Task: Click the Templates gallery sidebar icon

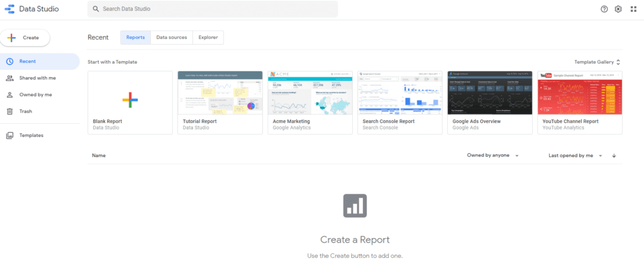Action: pyautogui.click(x=10, y=136)
